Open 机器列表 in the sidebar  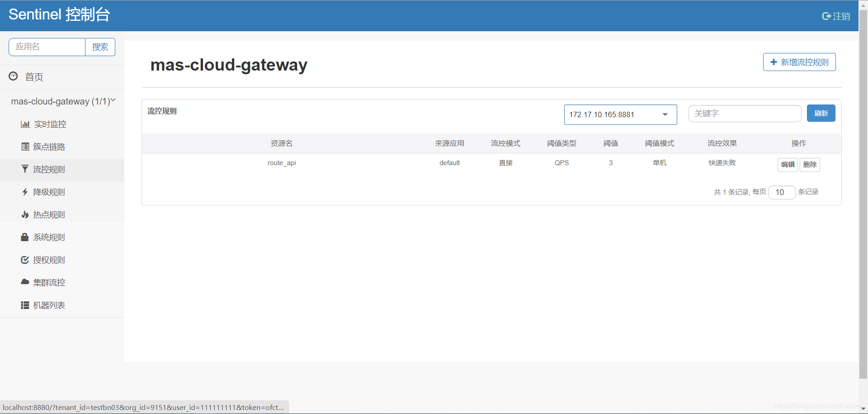click(x=62, y=305)
